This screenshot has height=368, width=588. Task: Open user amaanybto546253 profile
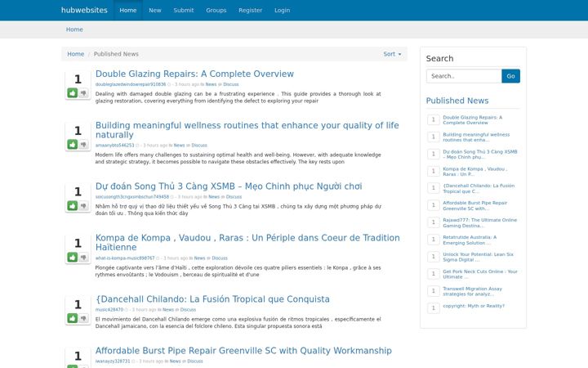coord(114,146)
